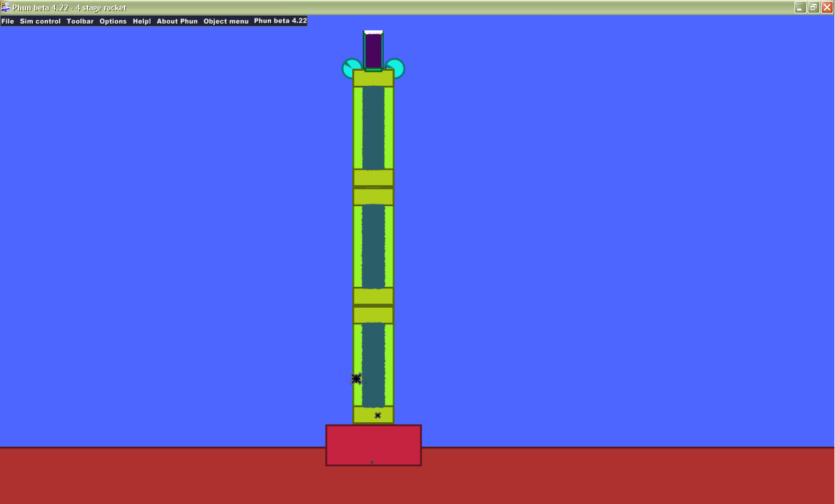Open the Help! menu
The height and width of the screenshot is (504, 835).
pyautogui.click(x=141, y=21)
